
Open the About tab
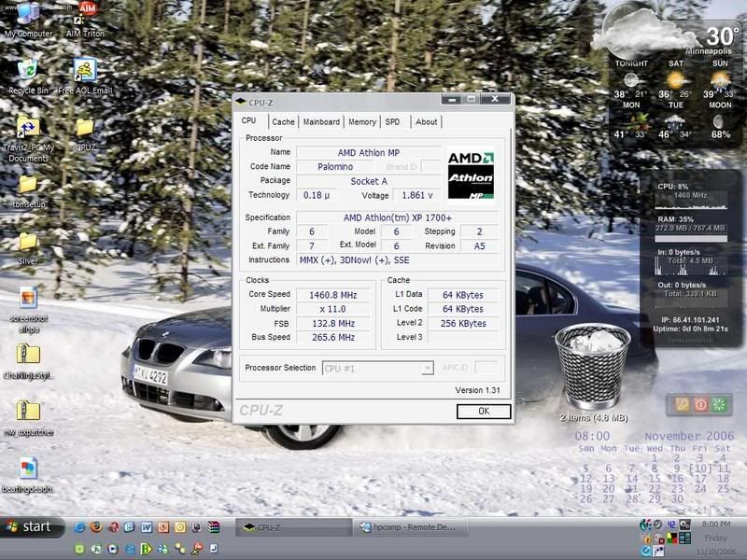[426, 122]
